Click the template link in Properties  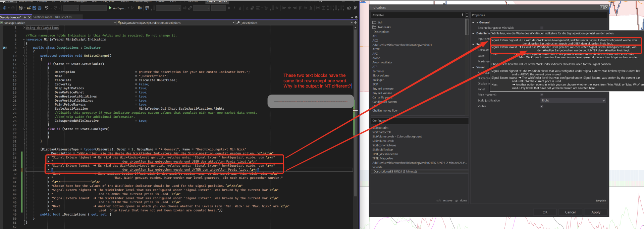coord(601,201)
